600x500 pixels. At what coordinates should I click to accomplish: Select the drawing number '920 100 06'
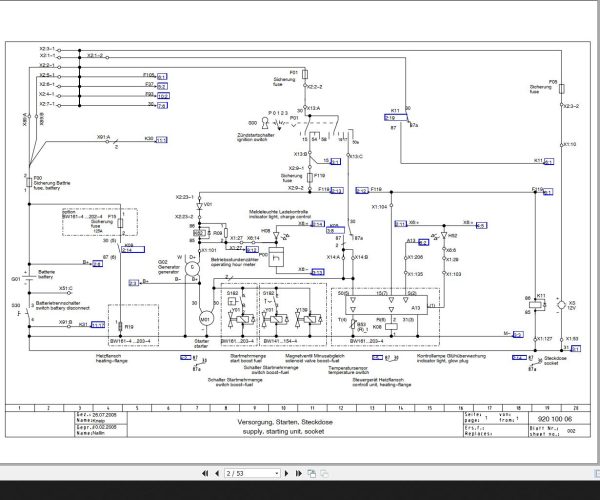(x=554, y=419)
